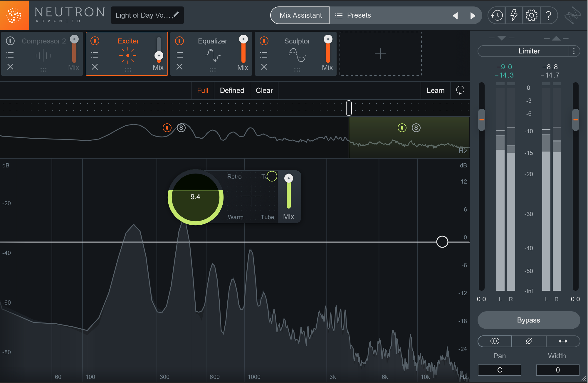Toggle the invert phase button
588x383 pixels.
(529, 341)
